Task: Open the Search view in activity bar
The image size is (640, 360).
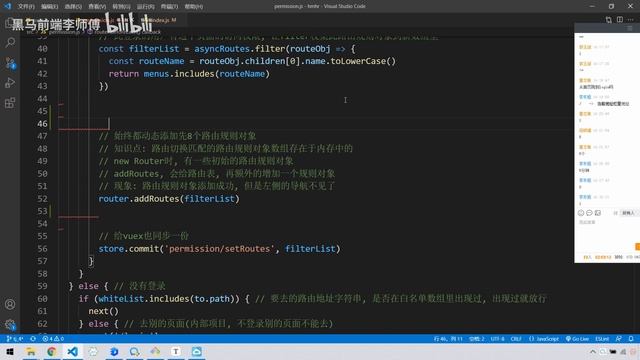Action: 10,42
